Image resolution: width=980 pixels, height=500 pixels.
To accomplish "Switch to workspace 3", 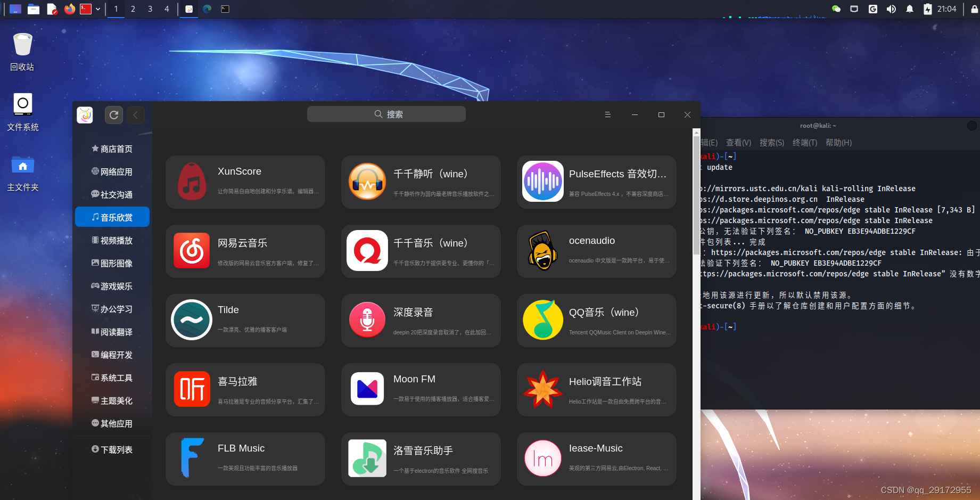I will click(x=150, y=9).
